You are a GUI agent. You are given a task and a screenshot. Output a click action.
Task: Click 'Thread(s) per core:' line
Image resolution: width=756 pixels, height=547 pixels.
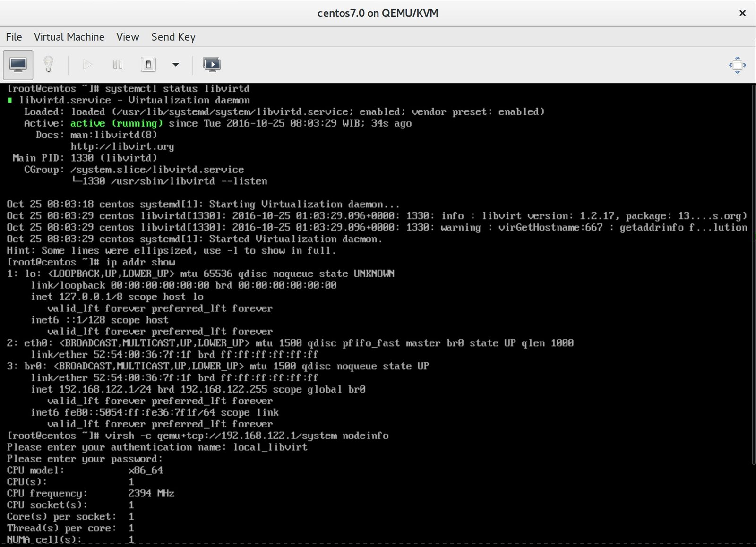click(x=70, y=528)
